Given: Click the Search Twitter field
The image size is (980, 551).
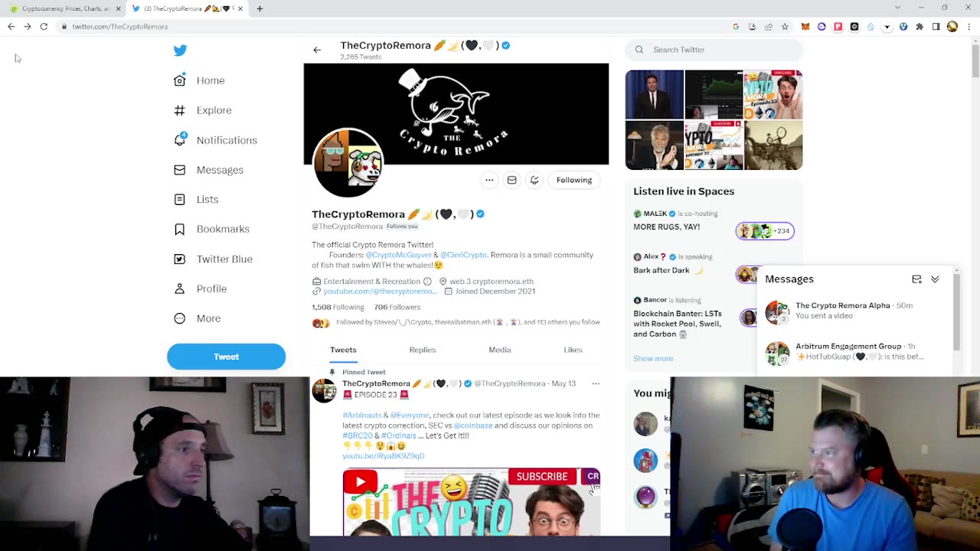Looking at the screenshot, I should coord(714,50).
